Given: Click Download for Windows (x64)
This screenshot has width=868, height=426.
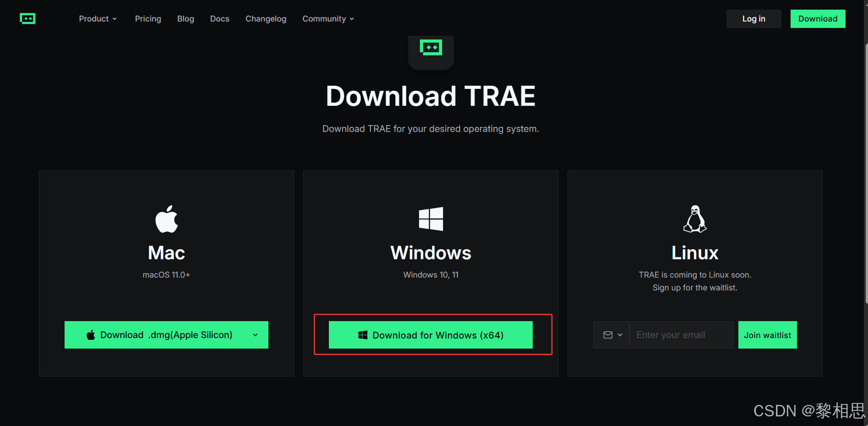Looking at the screenshot, I should pos(431,335).
